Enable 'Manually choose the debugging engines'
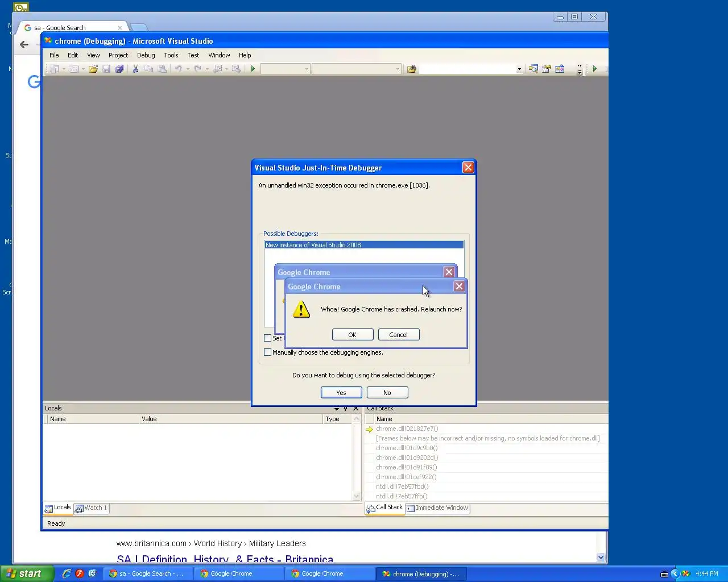This screenshot has width=728, height=582. [267, 352]
